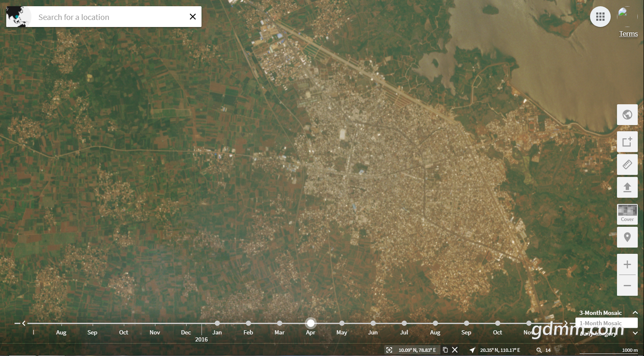644x356 pixels.
Task: Choose the 1-Month Mosaic option
Action: [607, 323]
